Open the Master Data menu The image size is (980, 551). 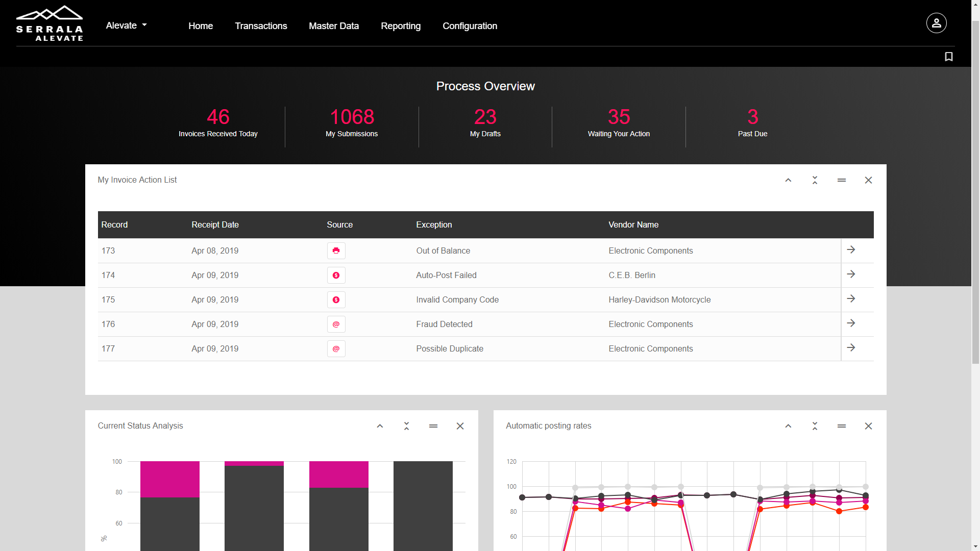[x=334, y=26]
